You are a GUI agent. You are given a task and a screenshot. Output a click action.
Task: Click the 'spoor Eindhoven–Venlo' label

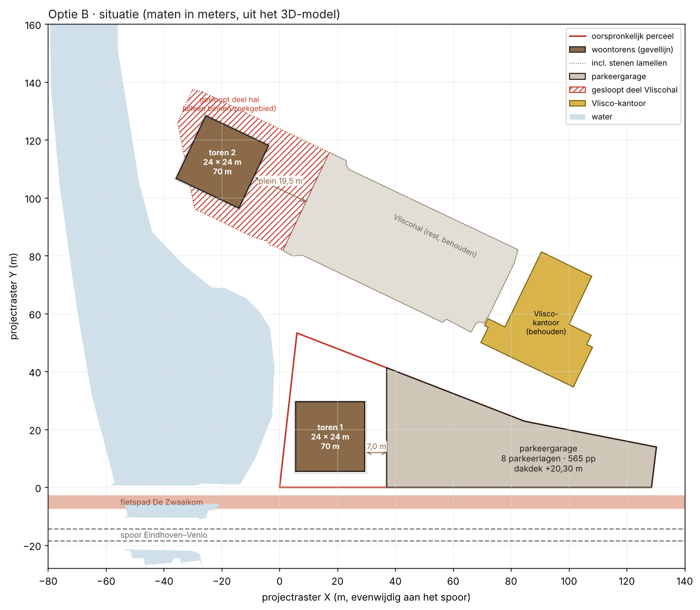(x=164, y=535)
